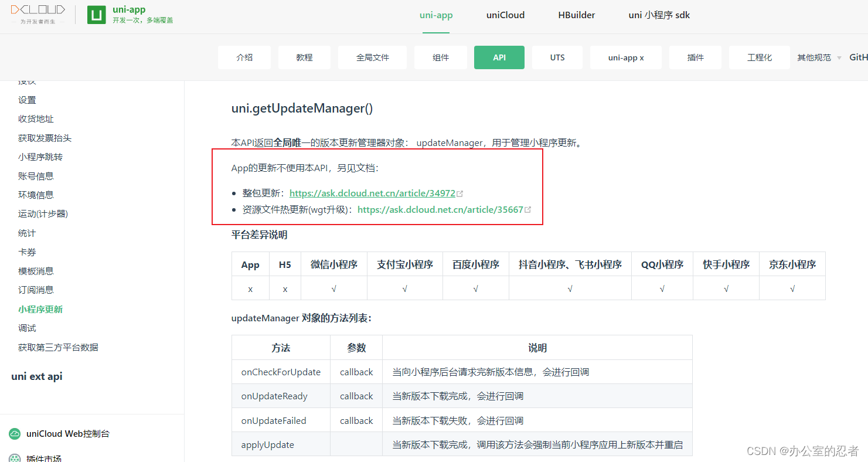This screenshot has width=868, height=462.
Task: Click the App column header cell
Action: (x=250, y=264)
